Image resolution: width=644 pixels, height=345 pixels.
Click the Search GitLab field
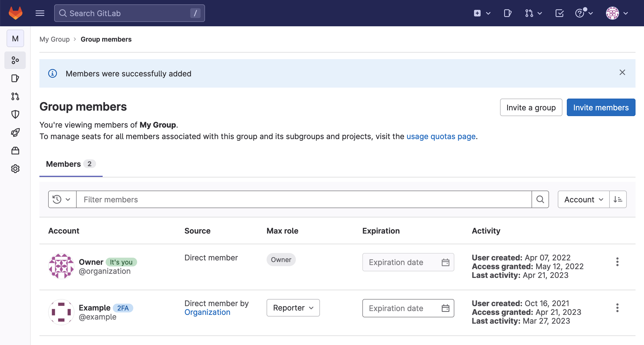click(x=129, y=13)
